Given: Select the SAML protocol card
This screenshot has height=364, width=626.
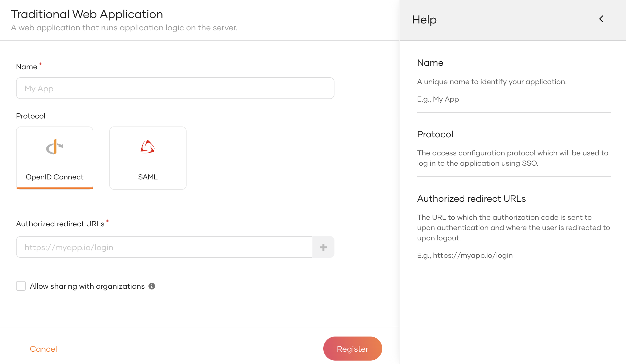Looking at the screenshot, I should tap(148, 158).
